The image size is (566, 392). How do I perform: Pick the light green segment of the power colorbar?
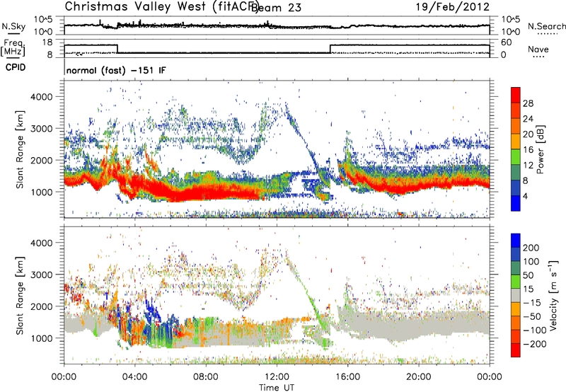[516, 156]
